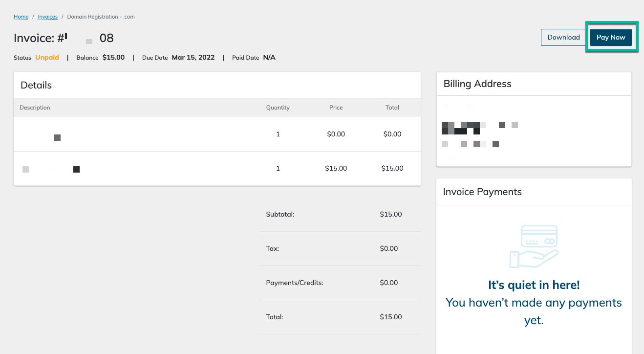The height and width of the screenshot is (354, 644).
Task: Click the Total column header
Action: click(392, 108)
